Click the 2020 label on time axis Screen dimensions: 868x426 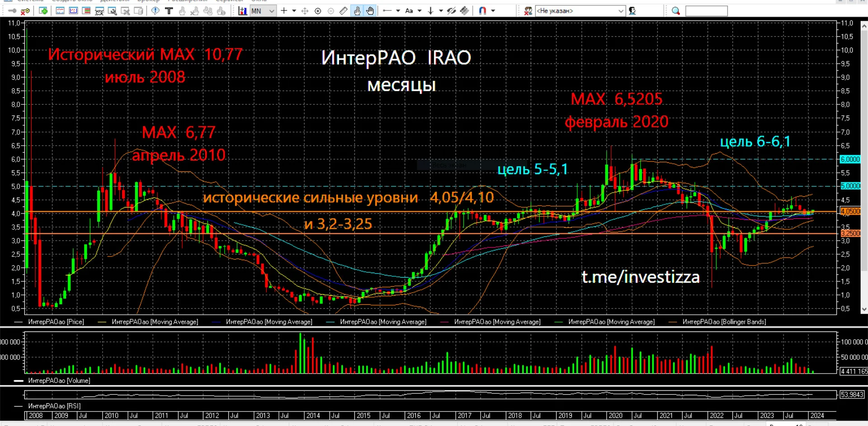(x=615, y=416)
